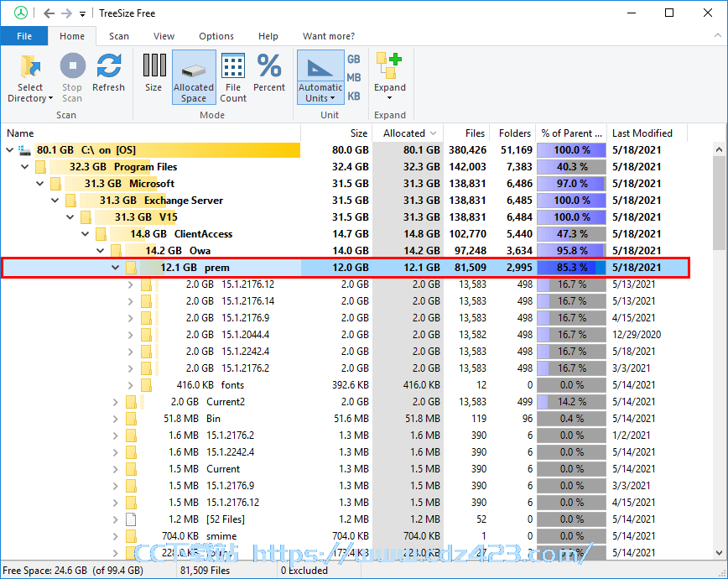The image size is (728, 579).
Task: Open the Help ribbon tab
Action: (x=268, y=36)
